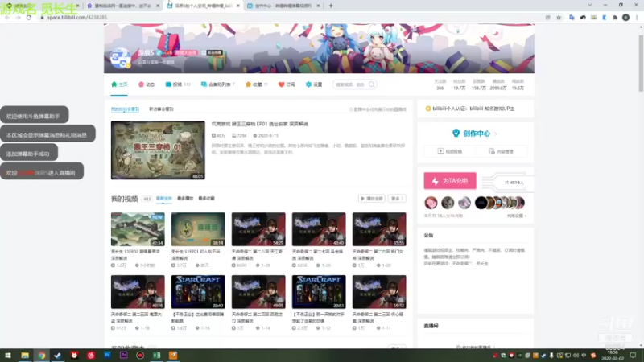Open File Explorer from the taskbar
Viewport: 644px width, 362px height.
pos(25,356)
